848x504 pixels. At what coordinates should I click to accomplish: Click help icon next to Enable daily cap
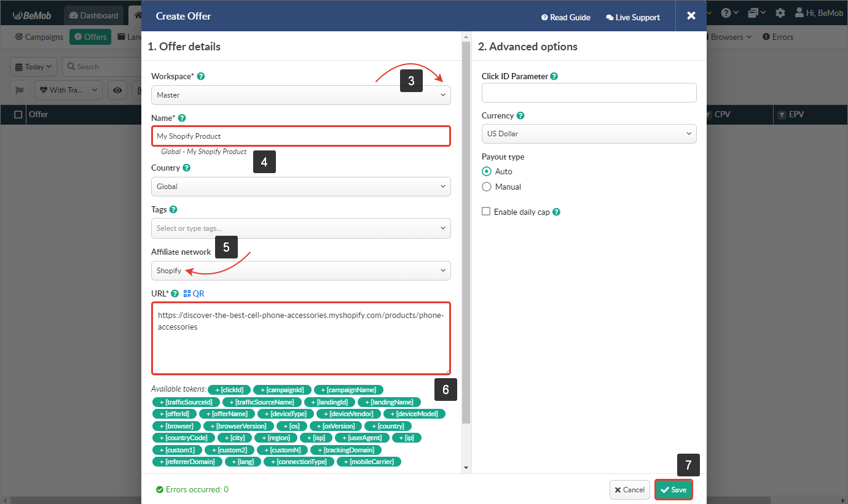tap(556, 212)
